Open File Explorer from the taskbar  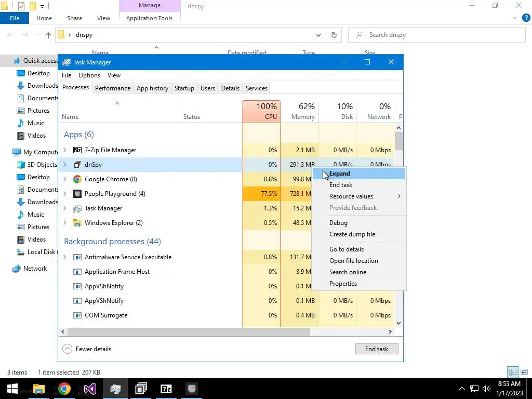[38, 389]
